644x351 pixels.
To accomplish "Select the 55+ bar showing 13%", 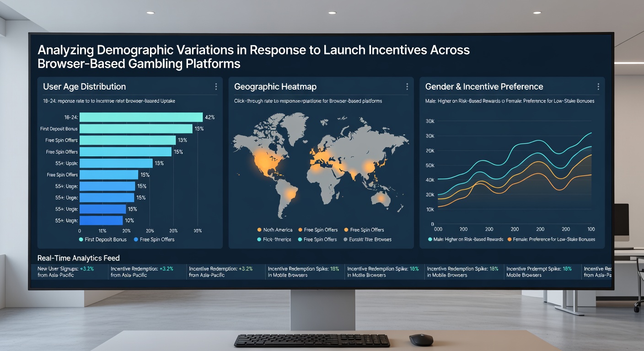I will click(117, 163).
